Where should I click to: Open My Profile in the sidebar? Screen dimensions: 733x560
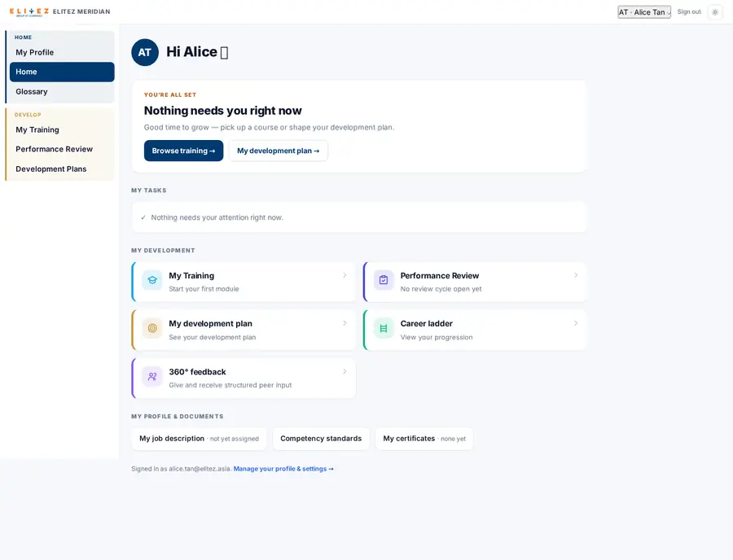point(62,52)
